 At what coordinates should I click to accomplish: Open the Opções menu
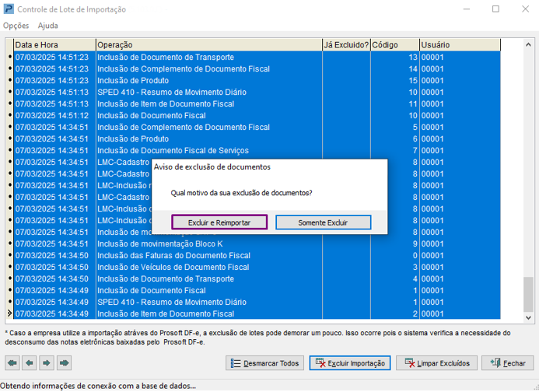[16, 26]
